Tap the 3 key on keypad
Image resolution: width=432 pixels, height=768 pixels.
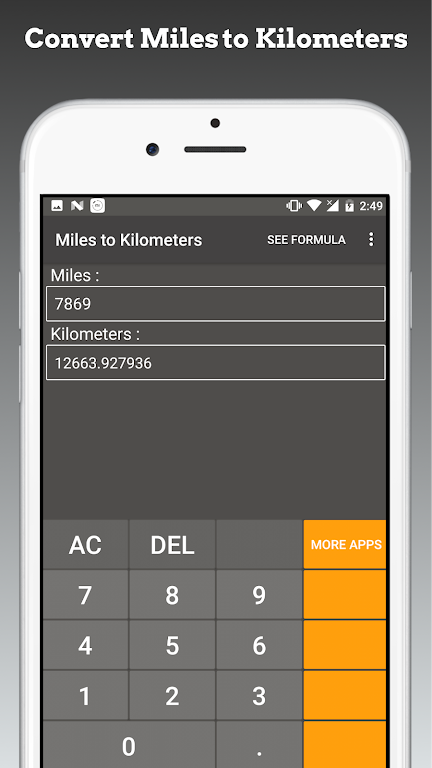(x=259, y=696)
